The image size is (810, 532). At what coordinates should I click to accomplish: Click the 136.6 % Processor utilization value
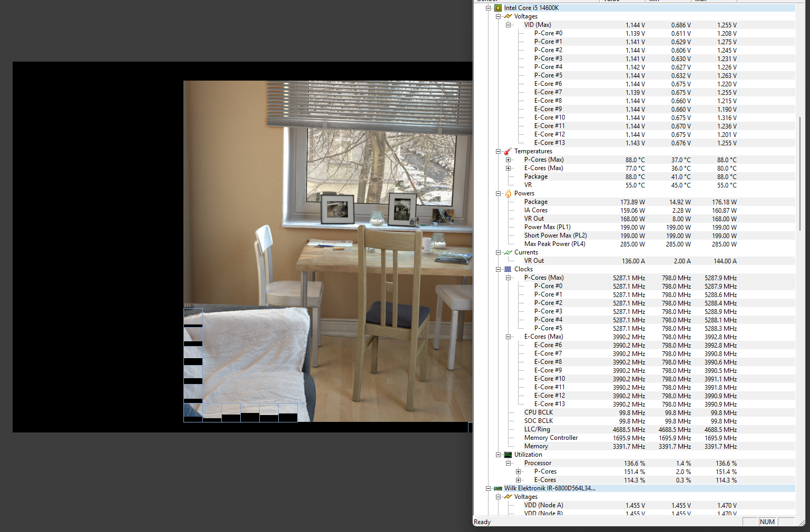[x=635, y=464]
